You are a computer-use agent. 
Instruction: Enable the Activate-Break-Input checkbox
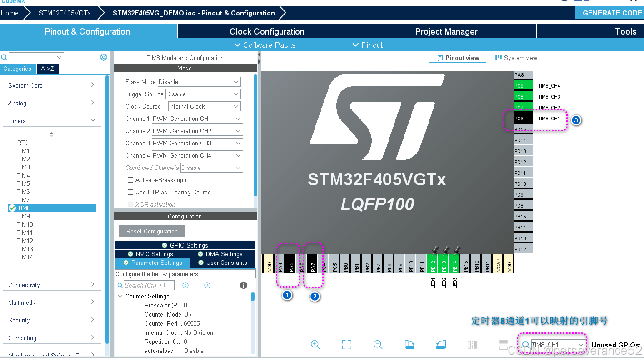tap(130, 180)
